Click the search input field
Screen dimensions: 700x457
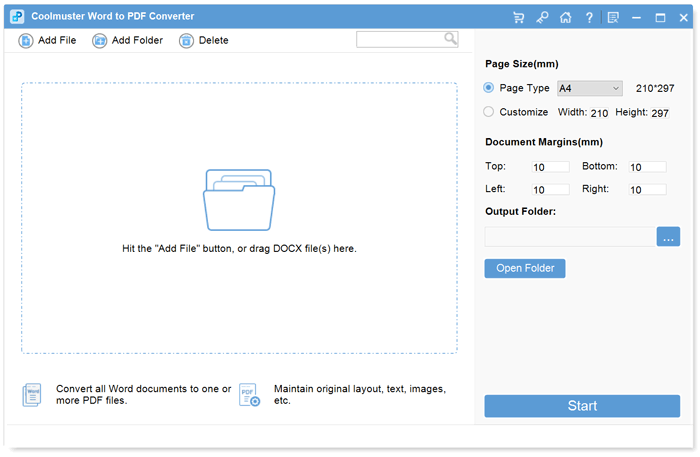(x=407, y=39)
